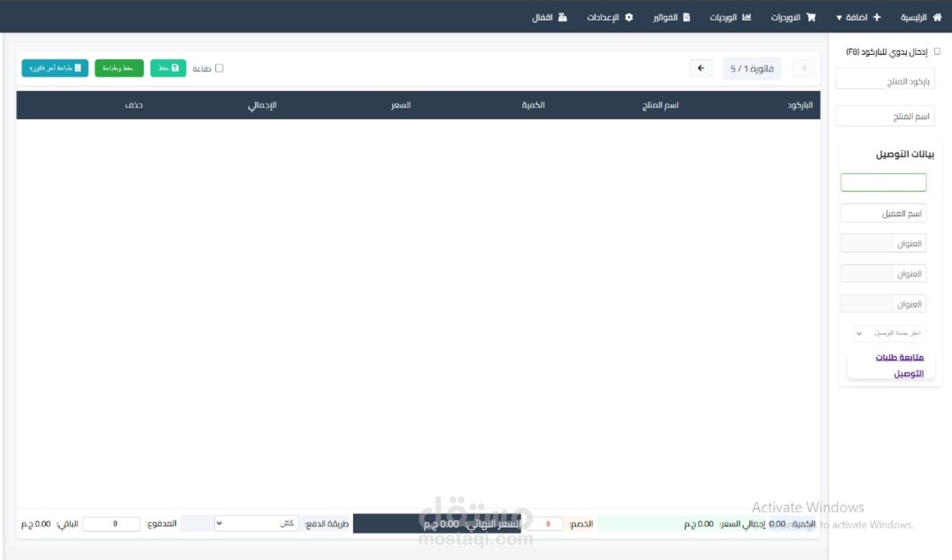Click the فاتورة 1 / 5 invoice indicator
Image resolution: width=952 pixels, height=560 pixels.
752,68
